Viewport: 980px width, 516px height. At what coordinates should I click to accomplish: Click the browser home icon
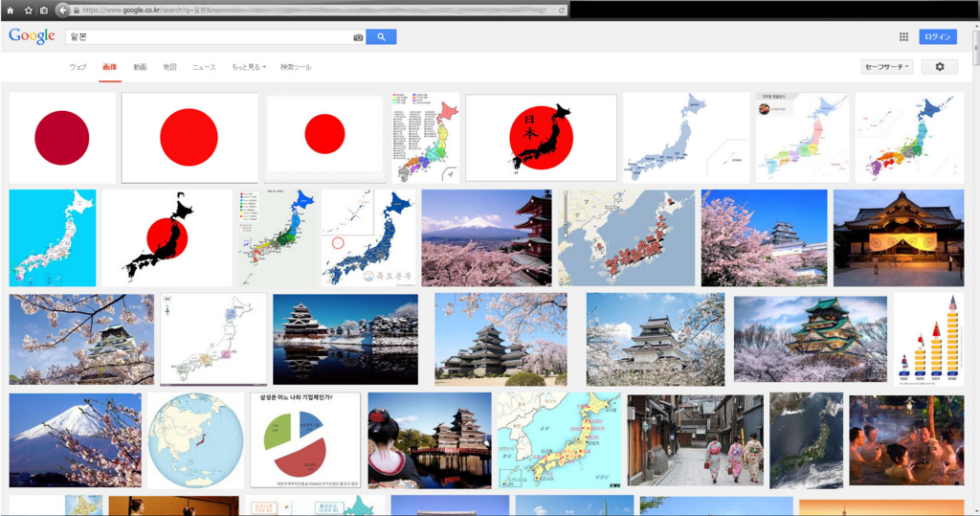(x=10, y=10)
